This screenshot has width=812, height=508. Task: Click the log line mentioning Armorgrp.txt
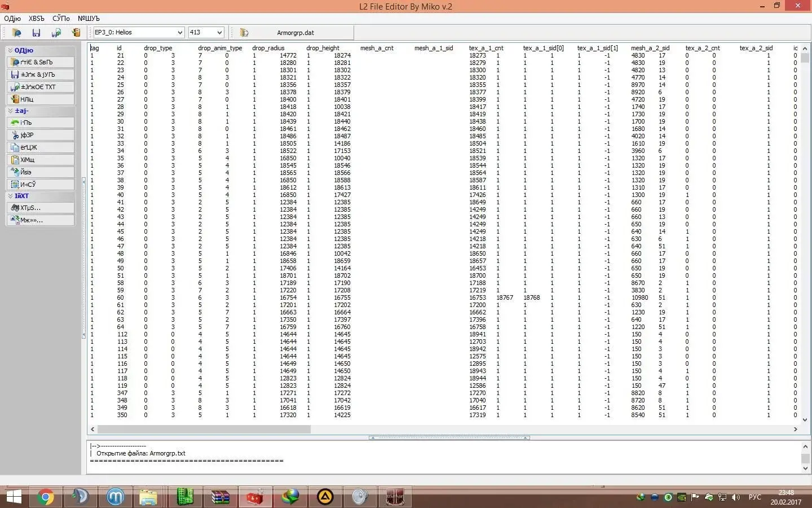click(140, 453)
